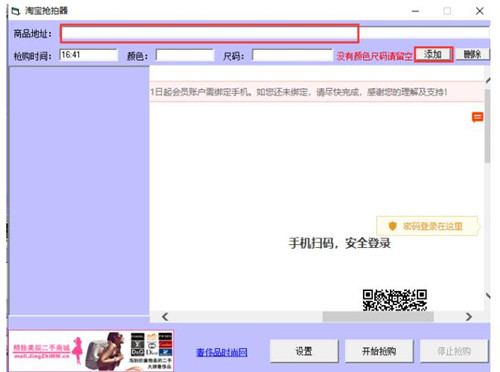Click the orange feedback chat icon
500x372 pixels.
pyautogui.click(x=477, y=117)
